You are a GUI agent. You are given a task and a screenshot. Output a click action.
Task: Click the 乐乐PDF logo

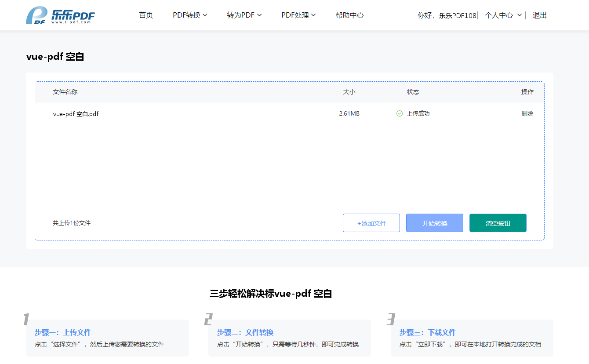coord(60,15)
